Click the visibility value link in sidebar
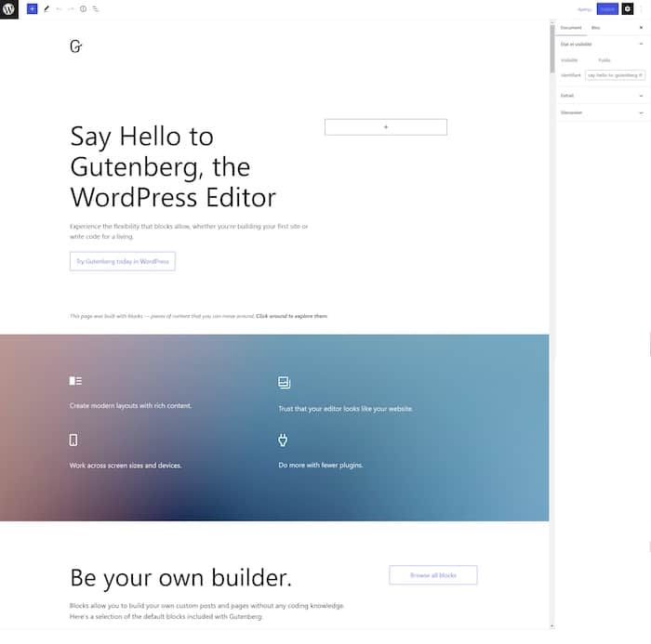The height and width of the screenshot is (644, 651). [604, 60]
